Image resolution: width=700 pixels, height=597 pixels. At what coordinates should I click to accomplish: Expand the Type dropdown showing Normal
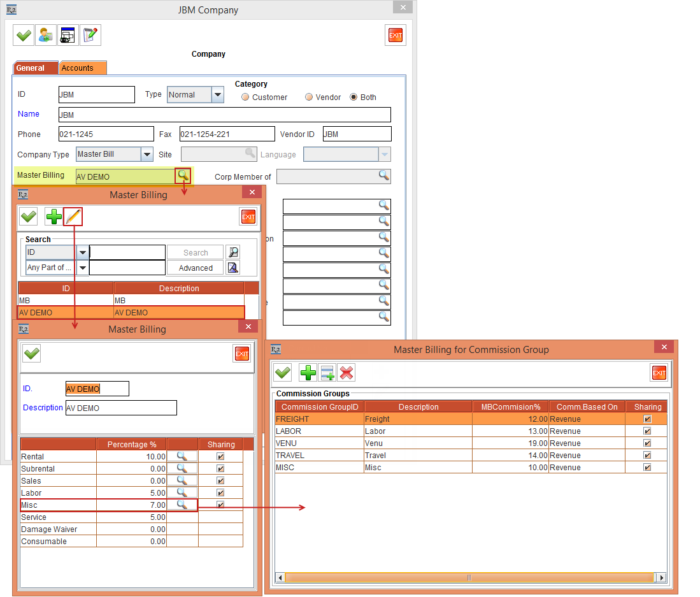(x=218, y=95)
